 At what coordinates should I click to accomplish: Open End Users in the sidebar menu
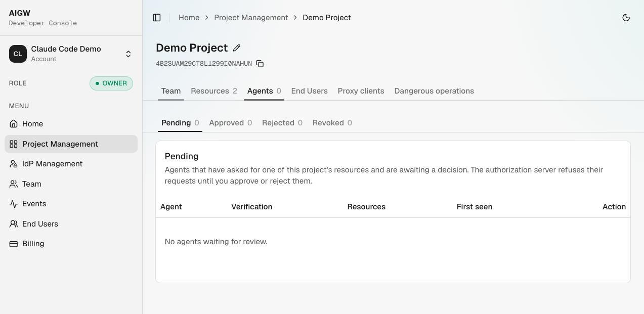pyautogui.click(x=71, y=224)
